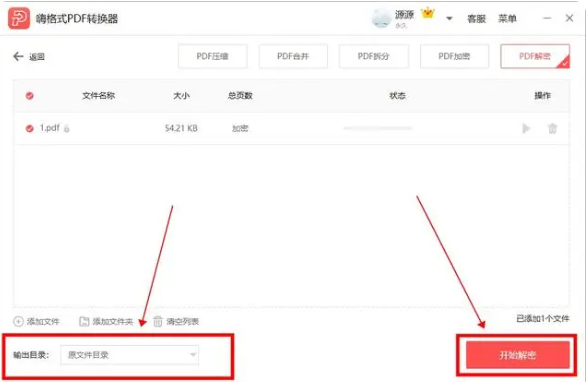Click the 54.21 KB size cell

pos(181,129)
